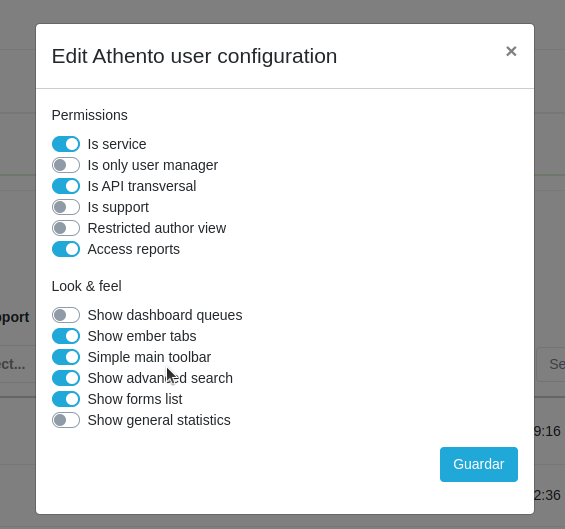Enable Show dashboard queues switch

66,315
